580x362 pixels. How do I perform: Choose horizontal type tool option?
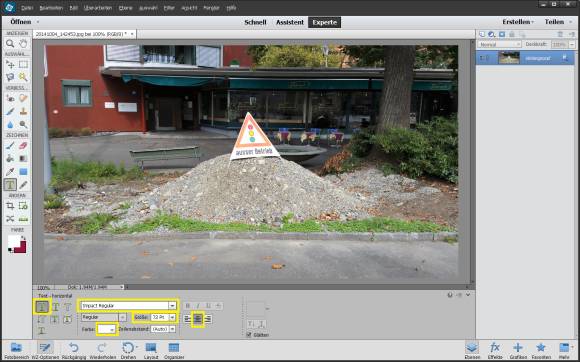[x=42, y=307]
